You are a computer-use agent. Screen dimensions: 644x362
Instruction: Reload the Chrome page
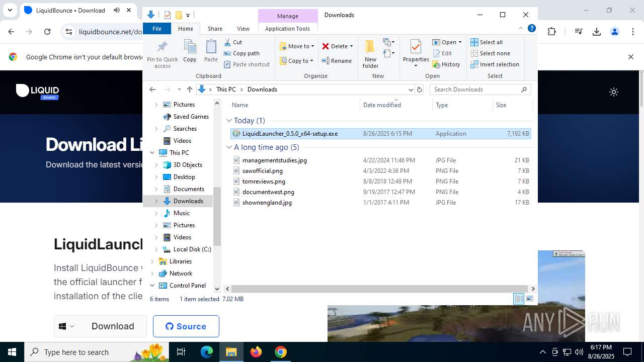click(47, 32)
